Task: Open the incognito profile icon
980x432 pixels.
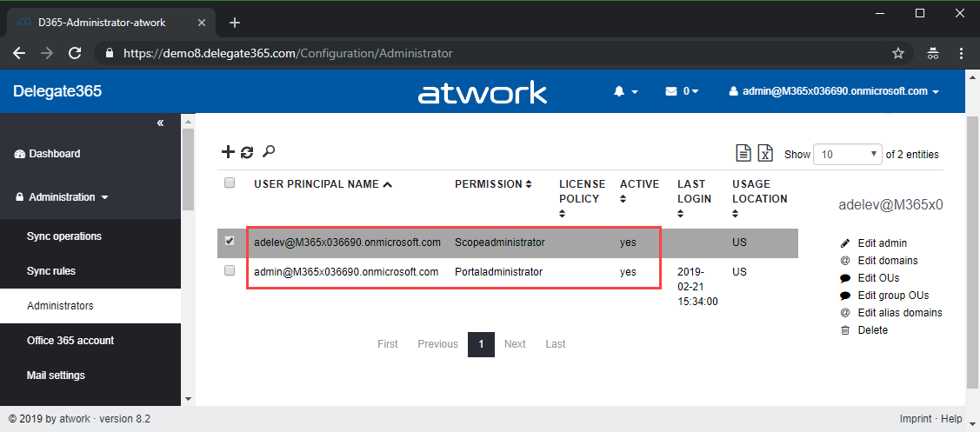Action: (933, 54)
